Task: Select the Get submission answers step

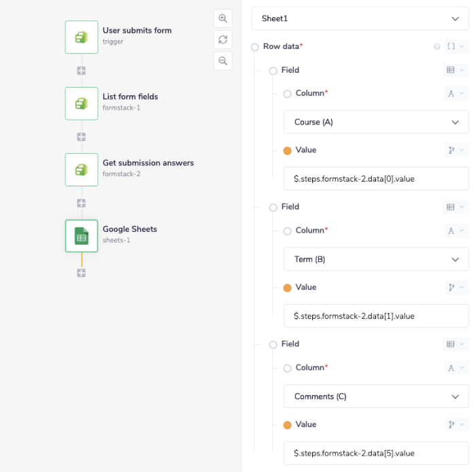Action: tap(82, 169)
